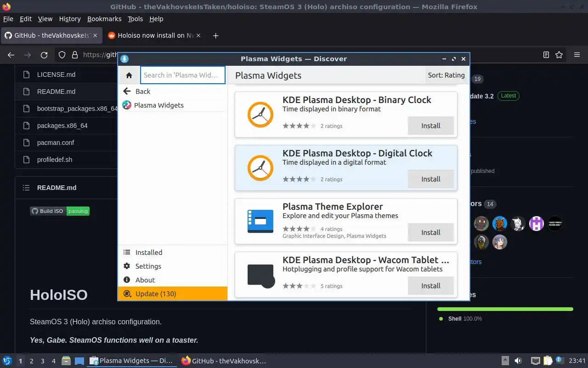The height and width of the screenshot is (368, 588).
Task: Open README.md in GitHub file list
Action: [56, 92]
